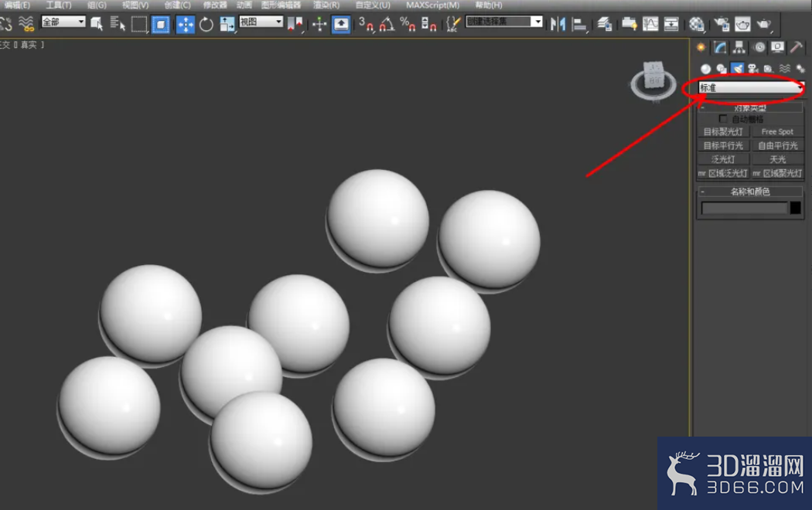
Task: Toggle the Percent Snap button
Action: pyautogui.click(x=408, y=24)
